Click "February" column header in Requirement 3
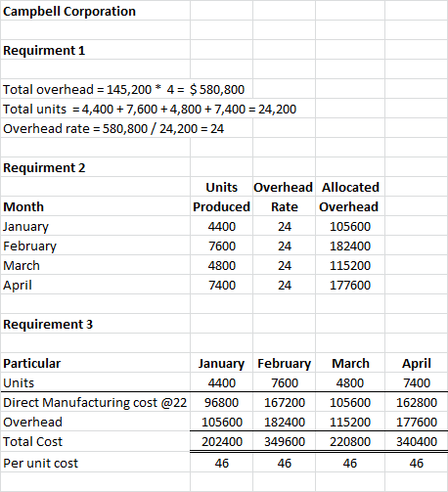This screenshot has width=448, height=492. [x=285, y=364]
